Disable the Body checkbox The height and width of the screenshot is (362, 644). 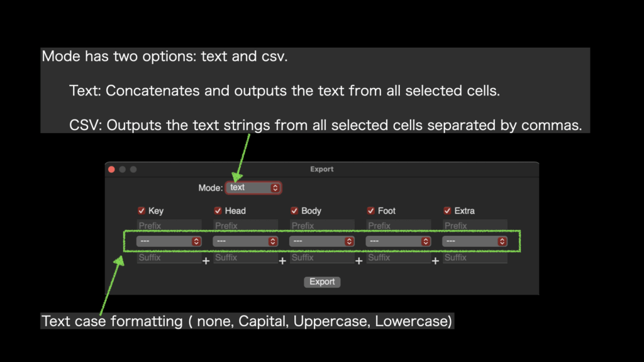(x=294, y=211)
